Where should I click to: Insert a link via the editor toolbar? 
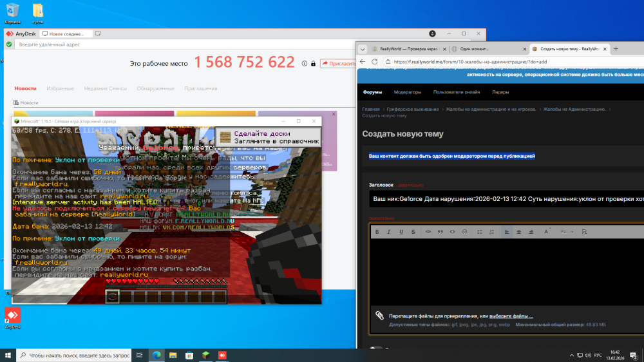tap(428, 232)
